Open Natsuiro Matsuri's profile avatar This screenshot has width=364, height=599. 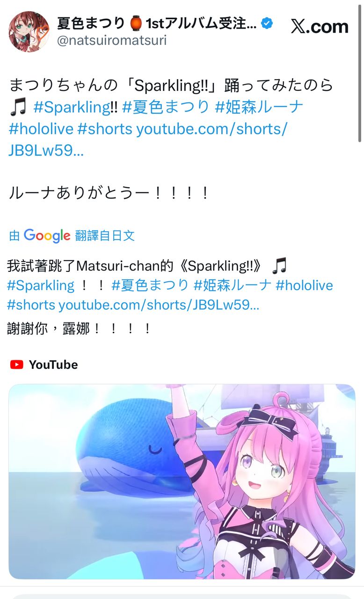[x=29, y=31]
